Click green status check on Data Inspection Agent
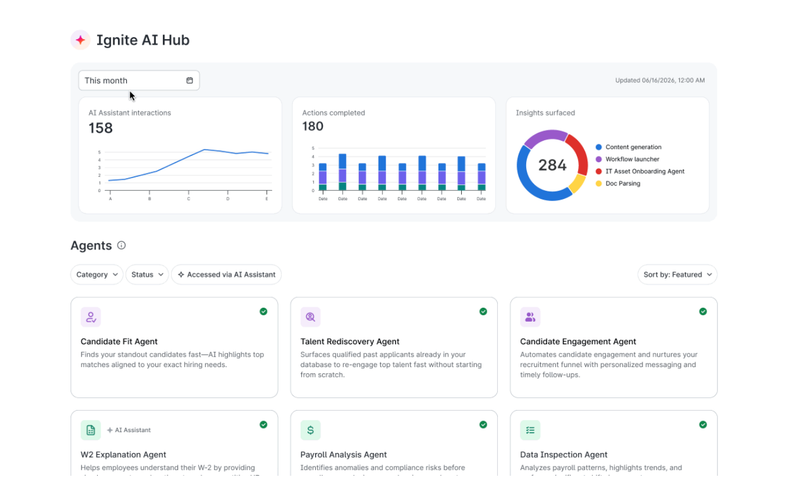This screenshot has width=792, height=491. pyautogui.click(x=703, y=424)
